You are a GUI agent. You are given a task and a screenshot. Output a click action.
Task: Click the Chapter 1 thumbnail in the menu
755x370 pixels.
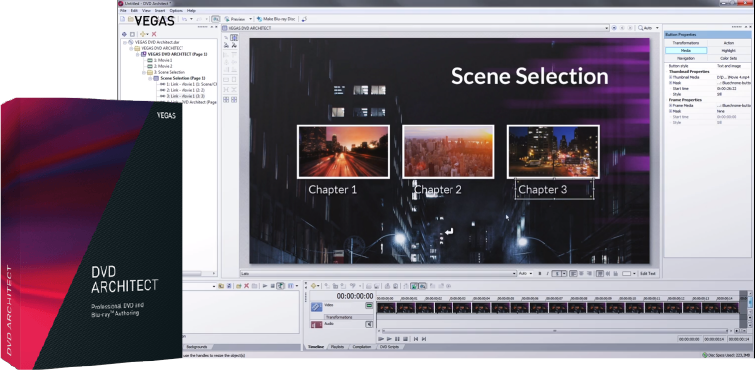(343, 151)
